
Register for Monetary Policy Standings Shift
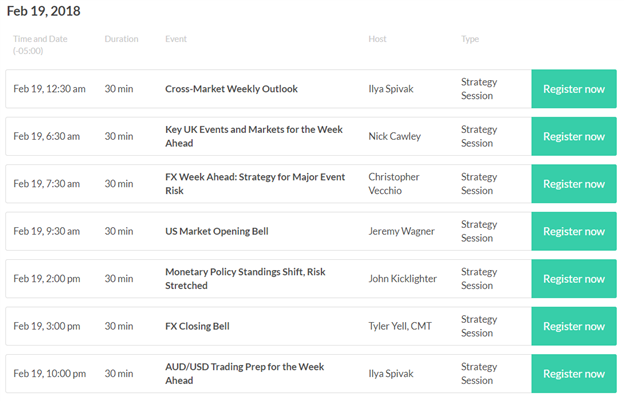574,279
